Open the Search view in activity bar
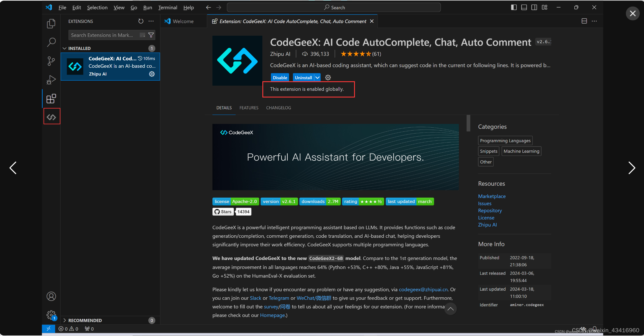The height and width of the screenshot is (336, 644). pos(51,42)
